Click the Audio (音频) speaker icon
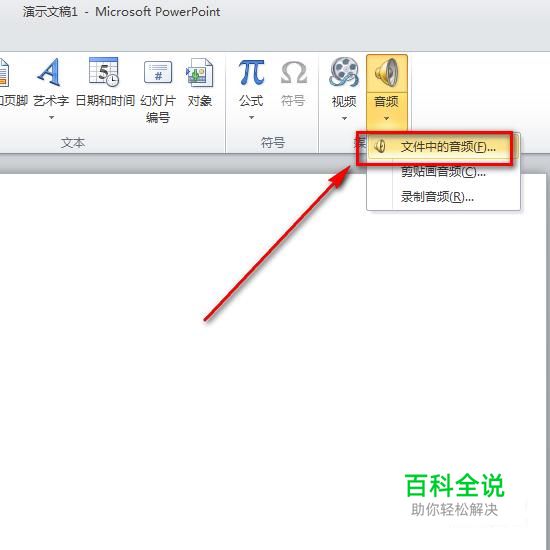 387,73
